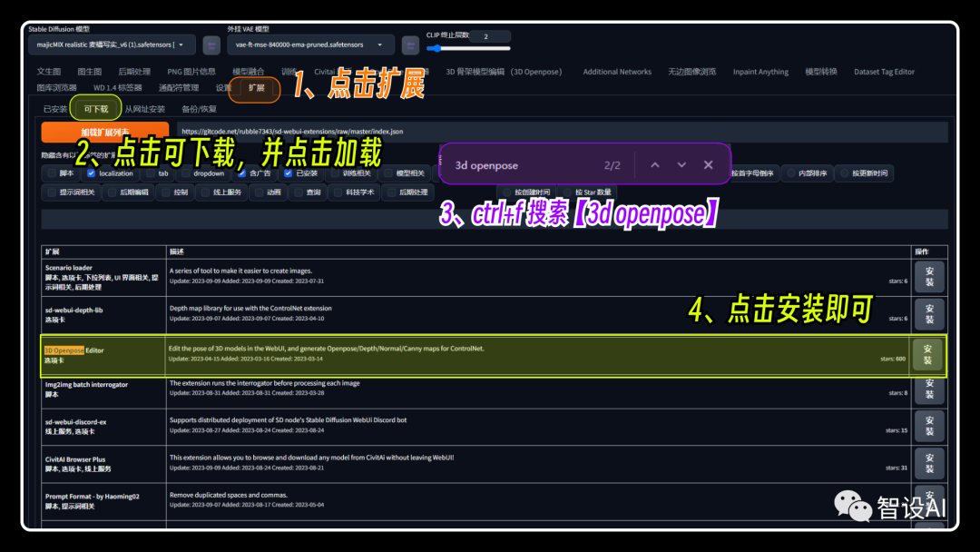Screen dimensions: 980x552
Task: Go to previous find match arrow
Action: 655,165
